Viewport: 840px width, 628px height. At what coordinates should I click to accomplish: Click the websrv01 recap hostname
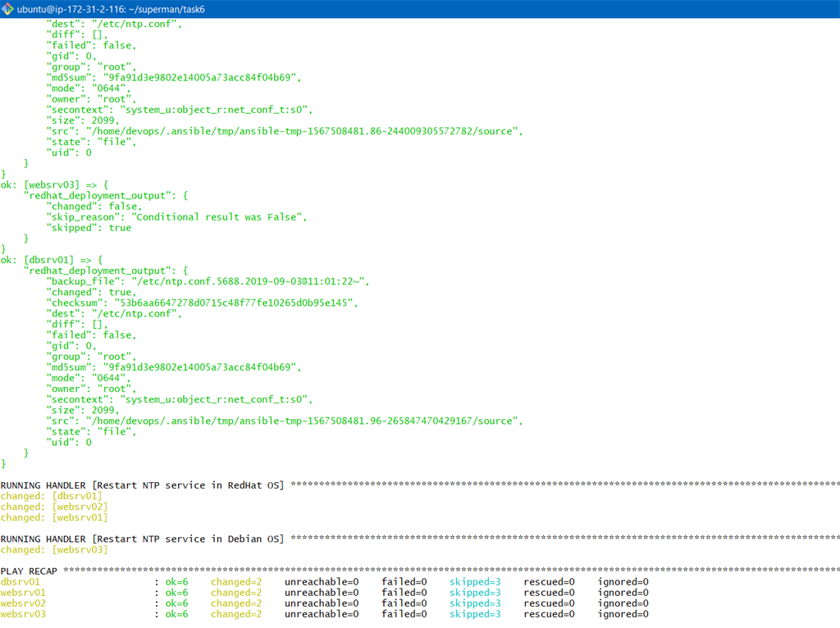tap(22, 592)
